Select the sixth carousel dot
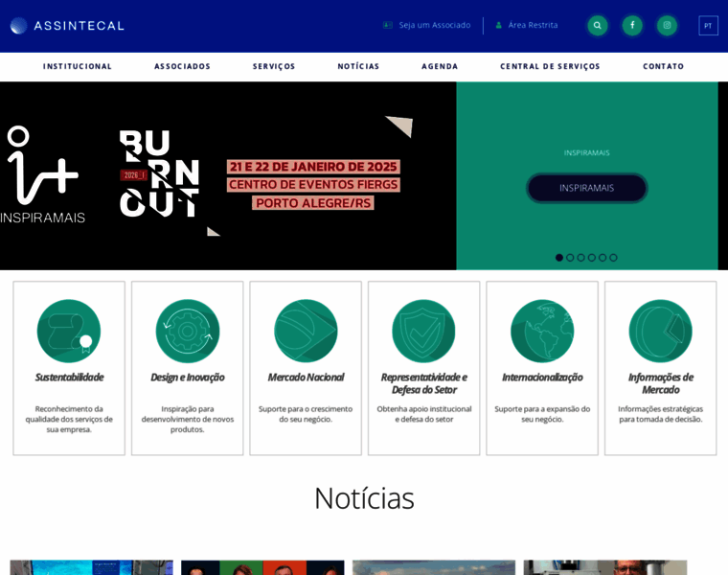The image size is (728, 575). [x=613, y=258]
